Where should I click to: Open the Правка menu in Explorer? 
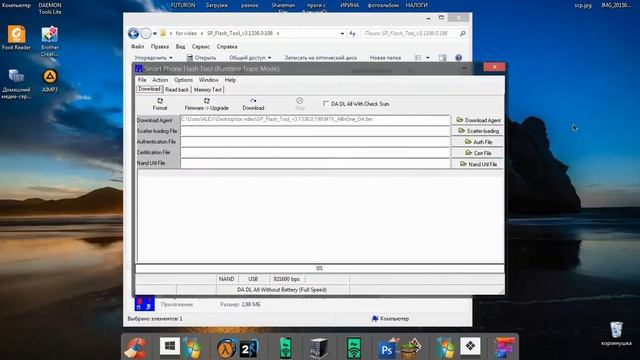[160, 47]
